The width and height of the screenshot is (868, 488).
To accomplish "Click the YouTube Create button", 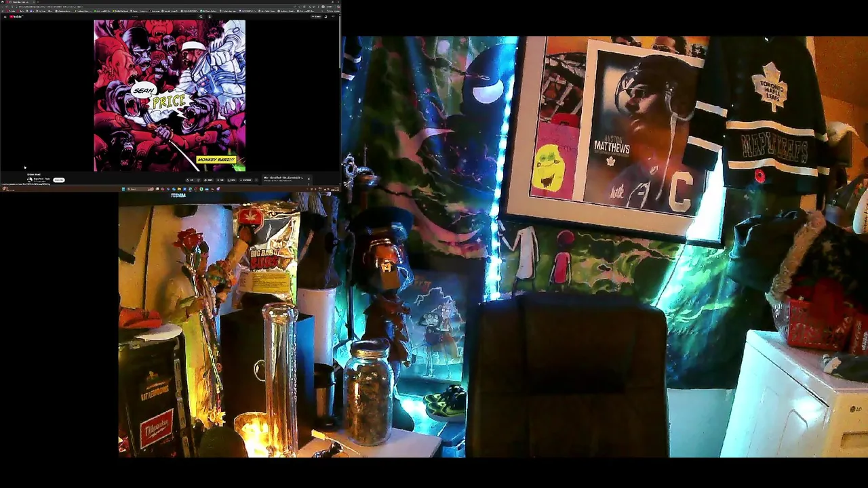I will pyautogui.click(x=316, y=16).
